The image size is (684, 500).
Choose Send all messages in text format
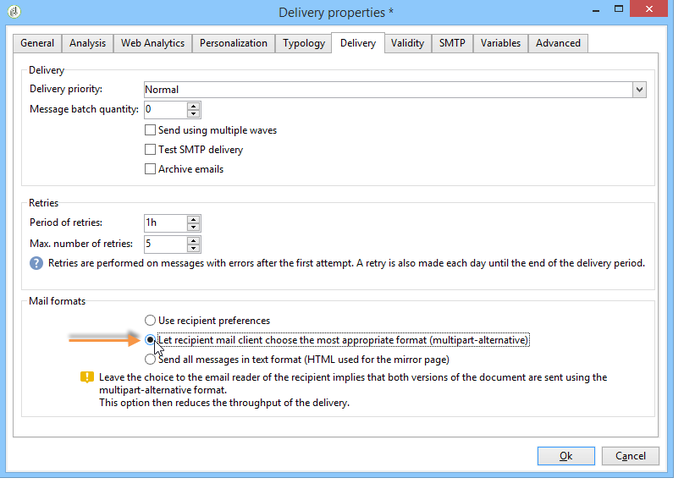click(x=151, y=359)
